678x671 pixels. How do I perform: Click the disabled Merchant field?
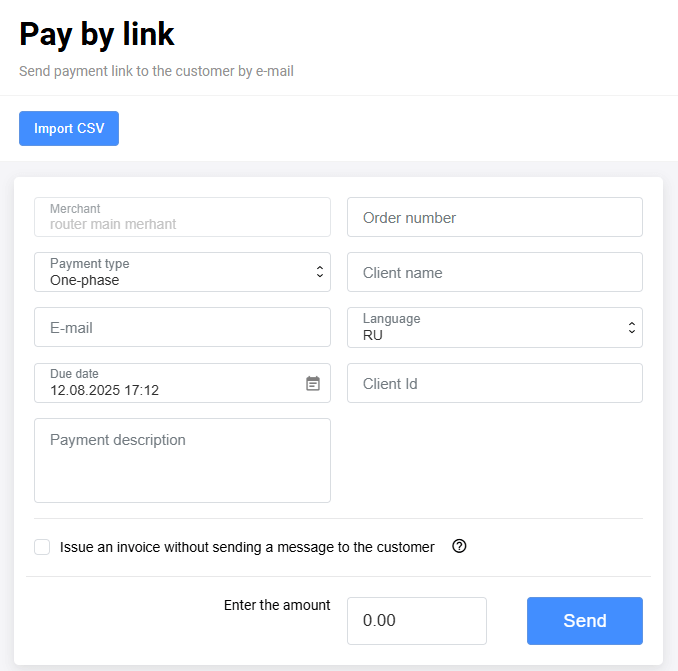(182, 217)
